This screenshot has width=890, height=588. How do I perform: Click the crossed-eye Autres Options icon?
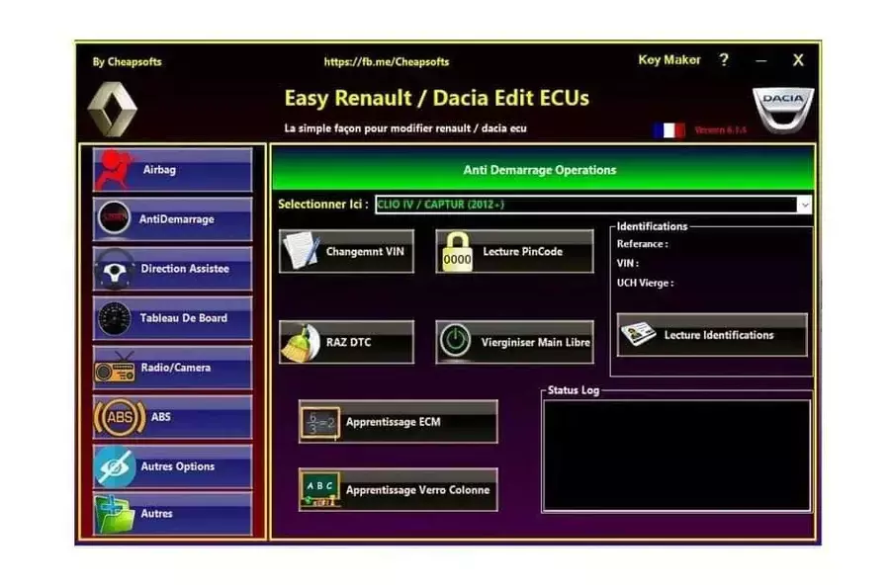point(116,467)
